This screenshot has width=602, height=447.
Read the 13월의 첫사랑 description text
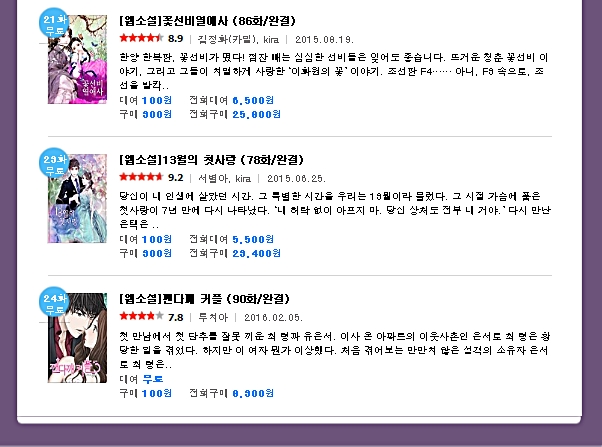point(335,210)
